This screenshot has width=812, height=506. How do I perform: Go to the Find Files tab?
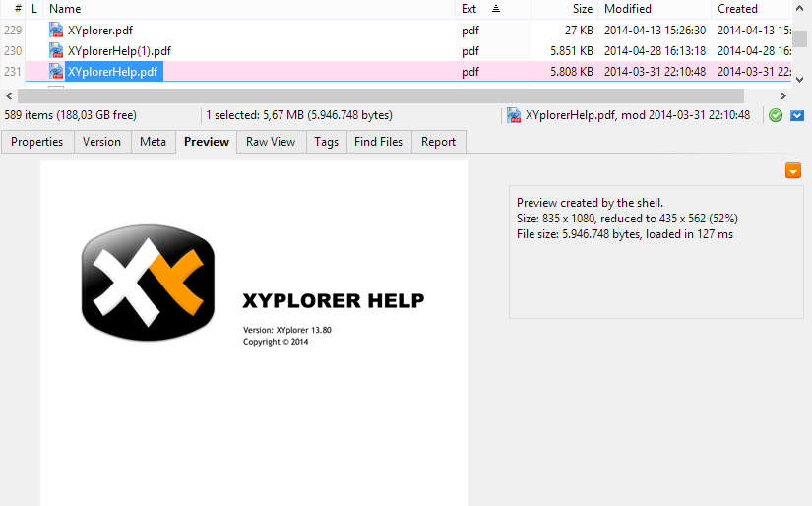378,142
